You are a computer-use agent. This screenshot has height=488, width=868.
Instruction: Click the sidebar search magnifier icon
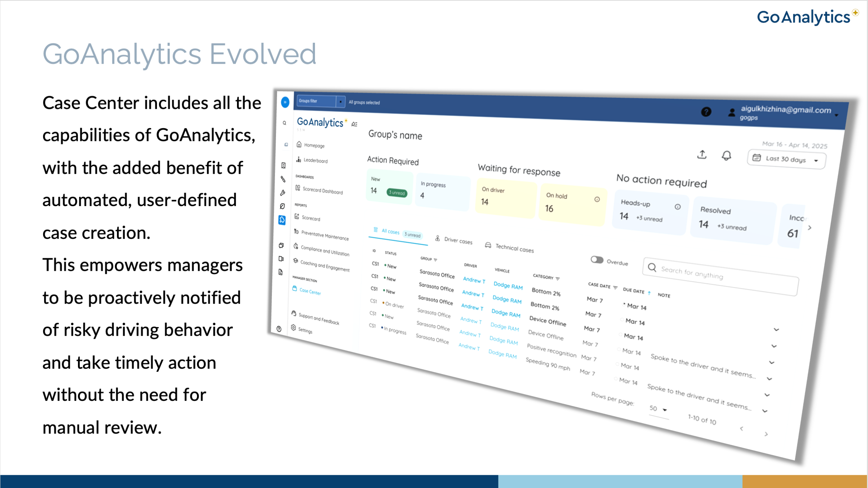tap(284, 123)
